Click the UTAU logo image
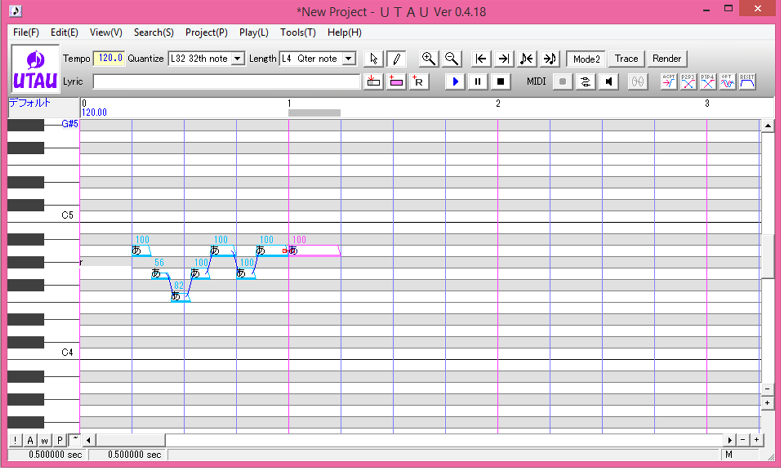781x468 pixels. click(35, 70)
